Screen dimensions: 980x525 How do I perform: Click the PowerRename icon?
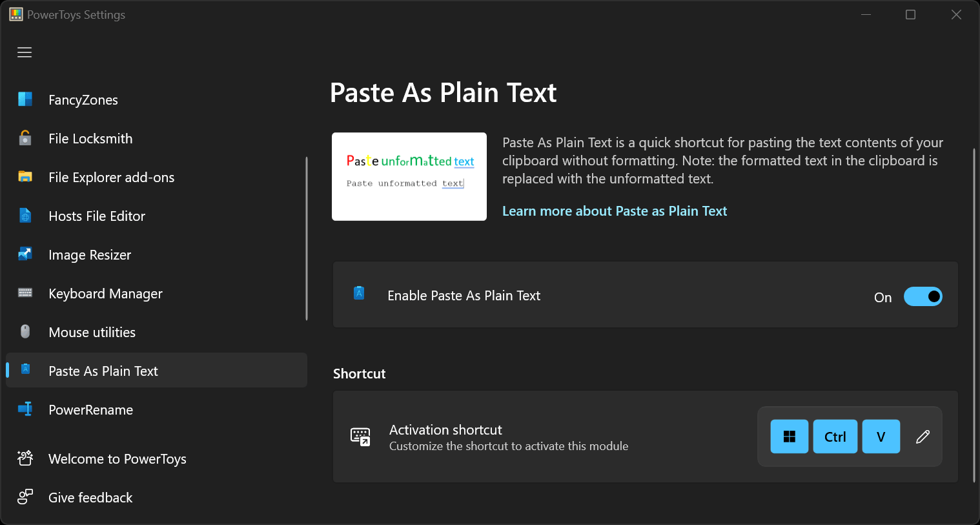pyautogui.click(x=25, y=409)
